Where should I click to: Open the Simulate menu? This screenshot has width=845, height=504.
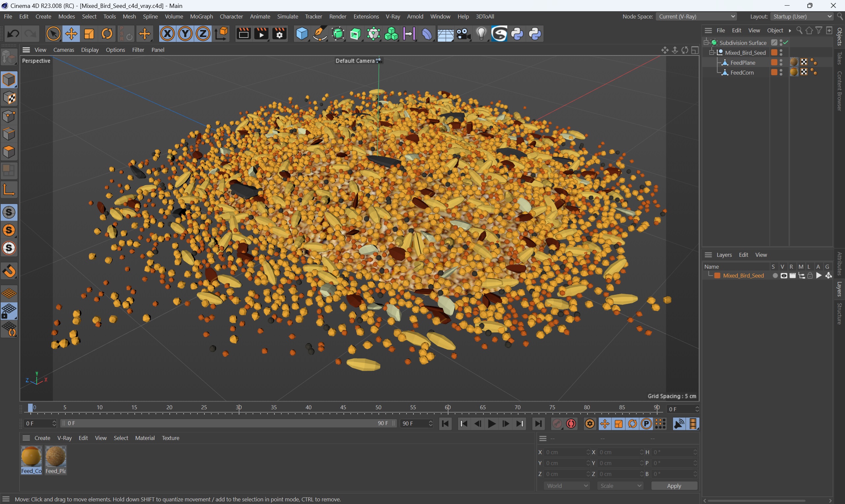(x=287, y=16)
